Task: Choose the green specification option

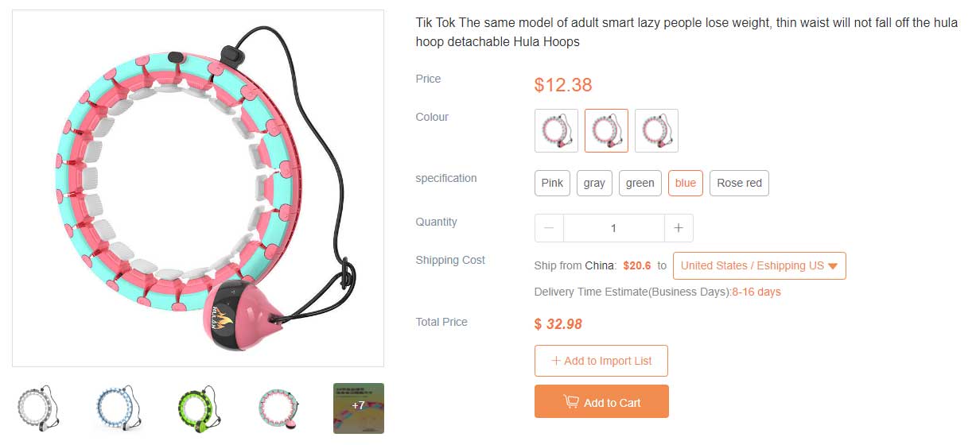Action: [640, 183]
